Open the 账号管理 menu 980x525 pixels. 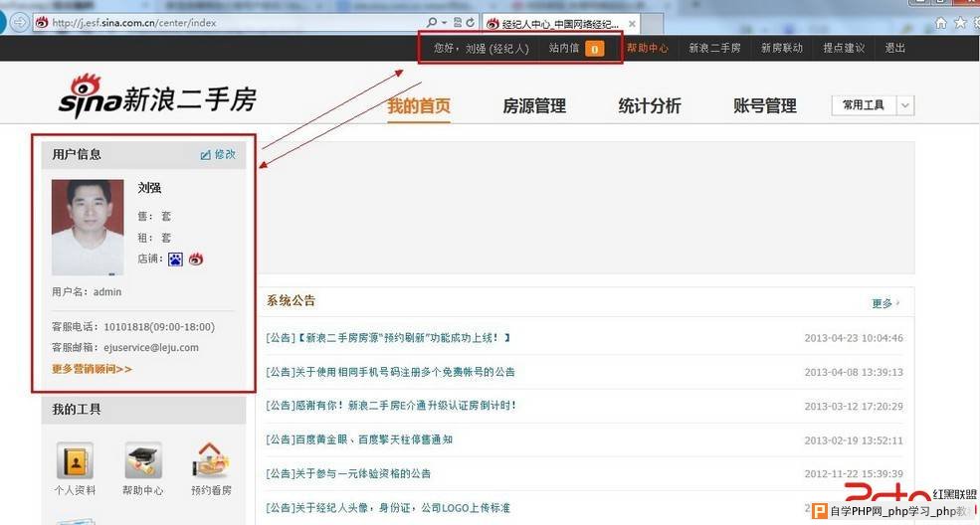(x=765, y=105)
